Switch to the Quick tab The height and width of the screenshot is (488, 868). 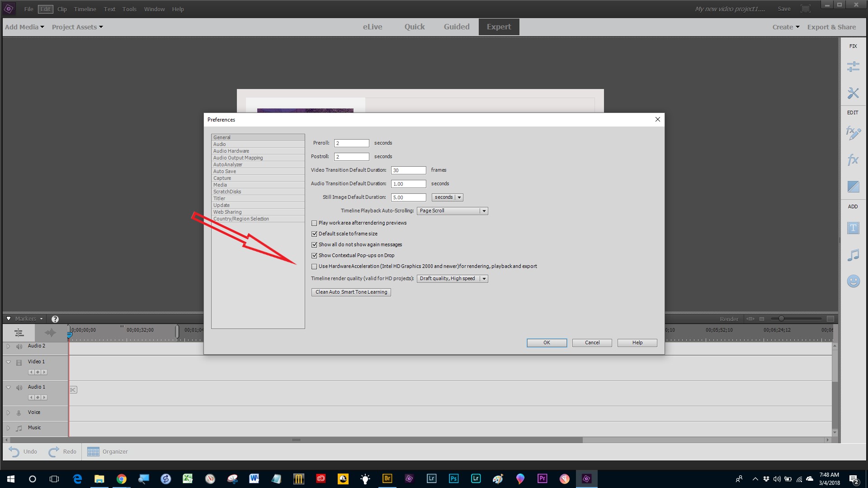point(415,27)
